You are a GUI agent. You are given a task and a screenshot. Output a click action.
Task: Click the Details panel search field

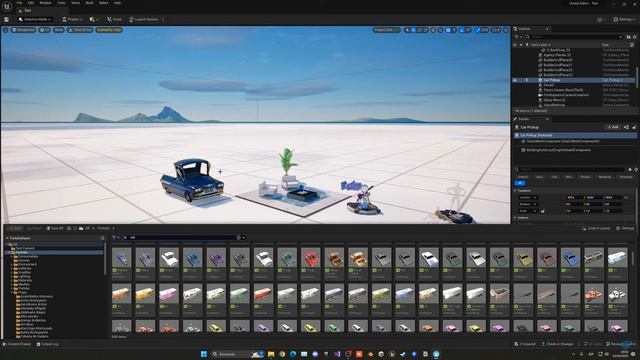coord(570,169)
